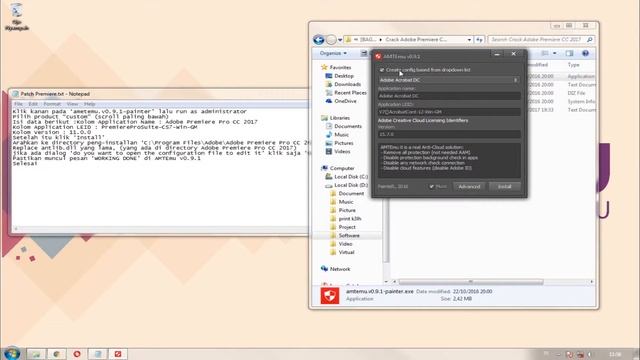Screen dimensions: 640x360
Task: Open the Video folder on drive D
Action: pos(345,244)
